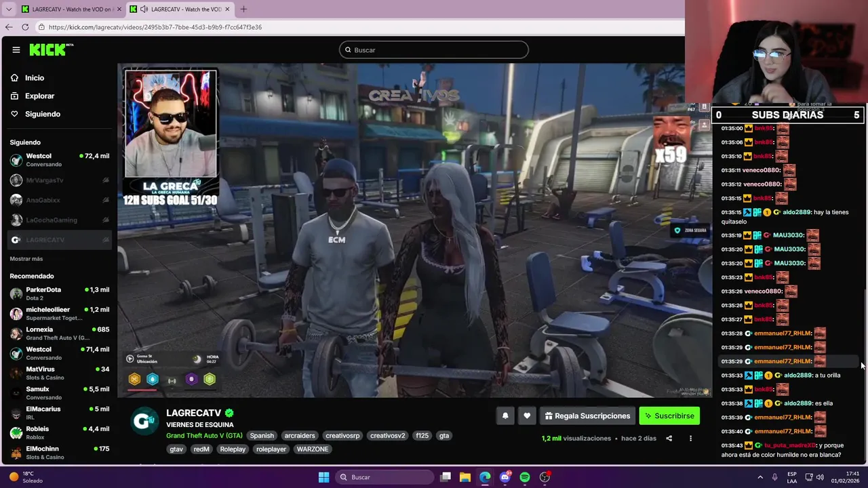Click the LAGRECATV channel avatar
The width and height of the screenshot is (868, 488).
click(x=144, y=421)
